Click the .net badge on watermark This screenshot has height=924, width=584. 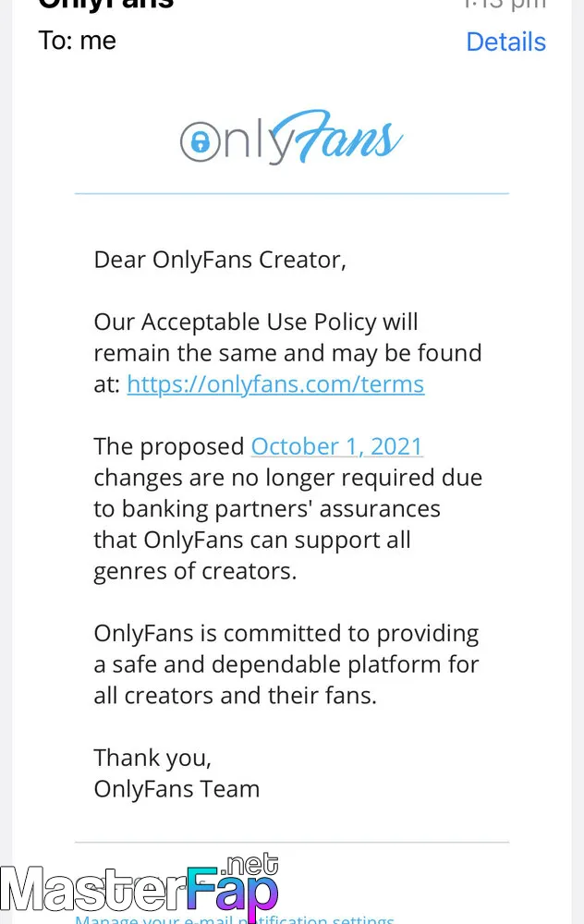(249, 865)
